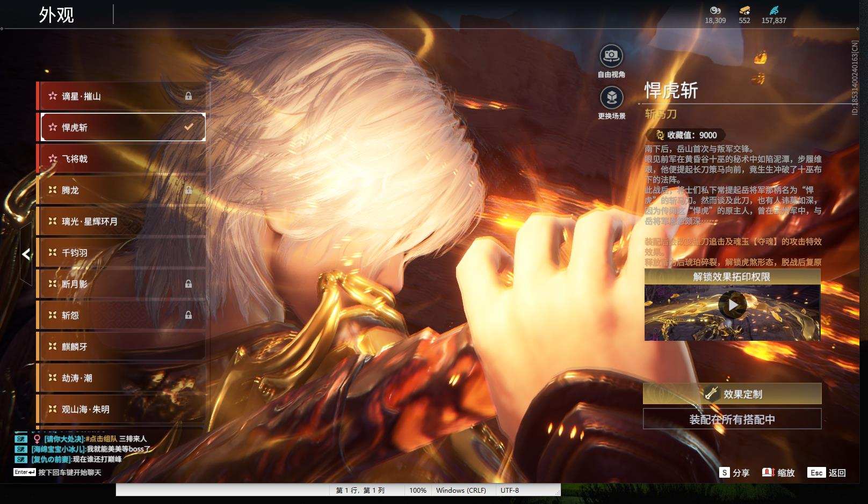Image resolution: width=868 pixels, height=504 pixels.
Task: Click the 效果定制 button
Action: pyautogui.click(x=732, y=394)
